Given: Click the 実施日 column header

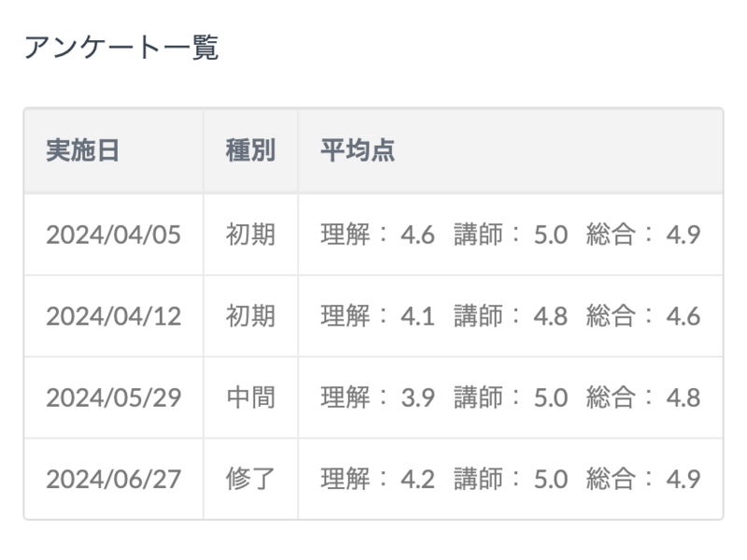Looking at the screenshot, I should (x=83, y=151).
